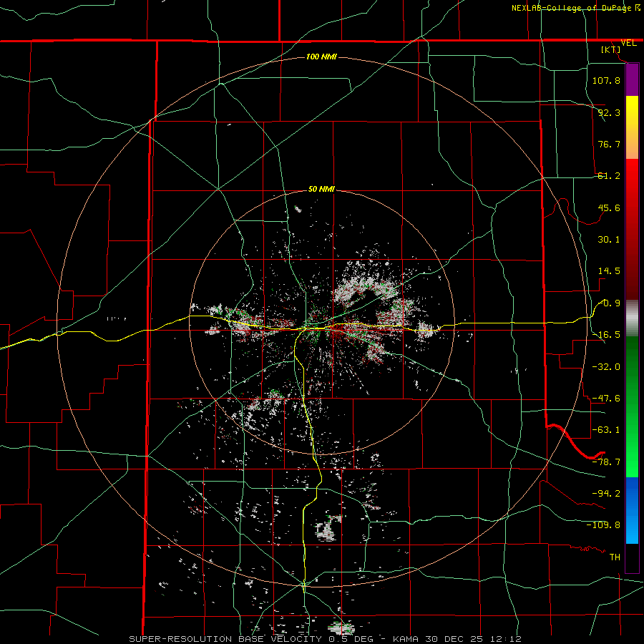The image size is (644, 644).
Task: Select the -47.6 velocity scale value
Action: pyautogui.click(x=606, y=399)
